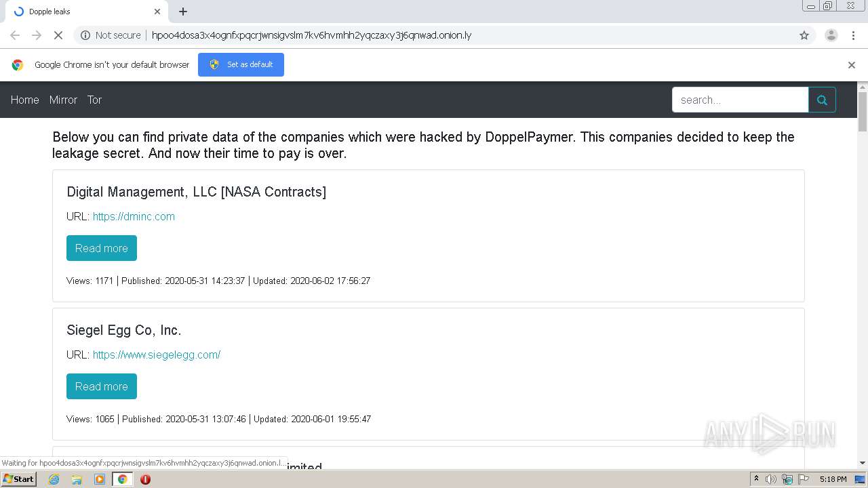Go forward to next page
The width and height of the screenshot is (868, 488).
click(37, 35)
